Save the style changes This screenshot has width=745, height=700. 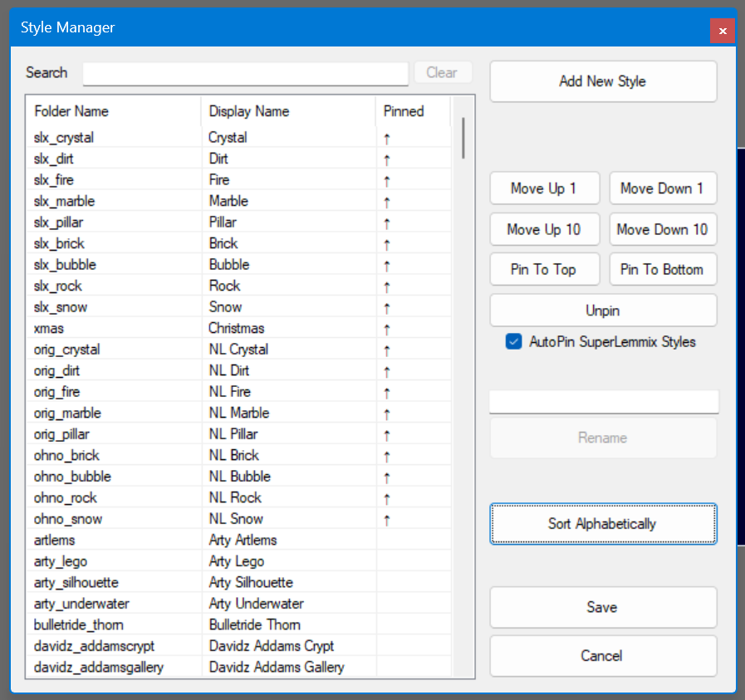tap(602, 608)
